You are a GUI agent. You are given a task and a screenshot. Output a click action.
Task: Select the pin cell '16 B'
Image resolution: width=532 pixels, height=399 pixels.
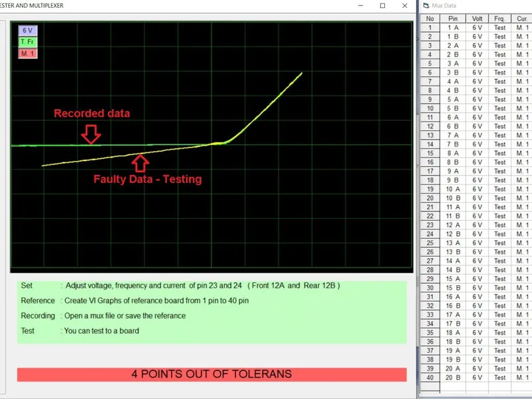[453, 306]
